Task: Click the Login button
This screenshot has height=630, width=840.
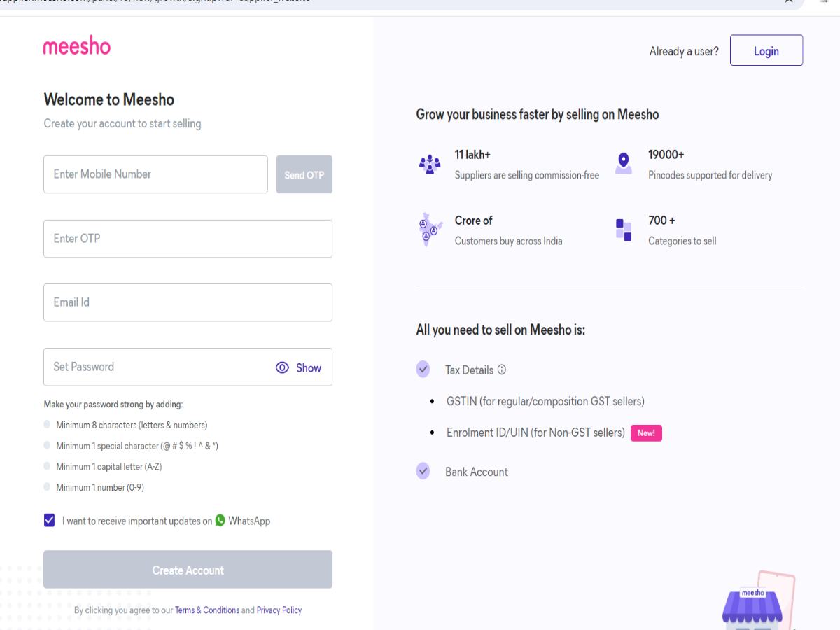Action: tap(766, 50)
